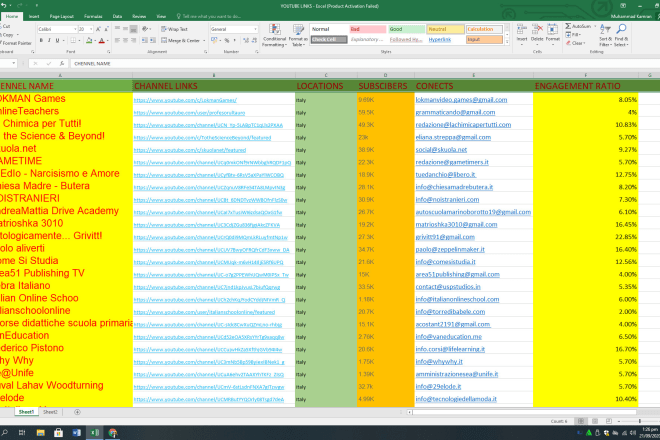Open number format General dropdown
The height and width of the screenshot is (440, 660).
[255, 29]
